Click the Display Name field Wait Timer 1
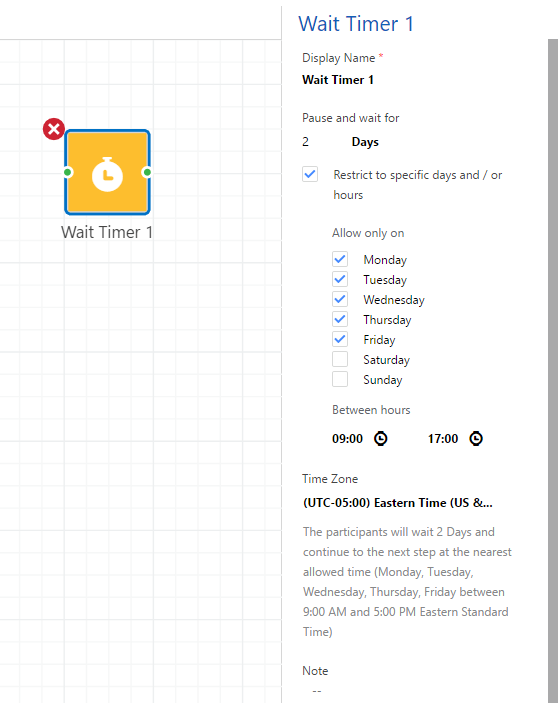Screen dimensions: 558x703 [x=338, y=80]
